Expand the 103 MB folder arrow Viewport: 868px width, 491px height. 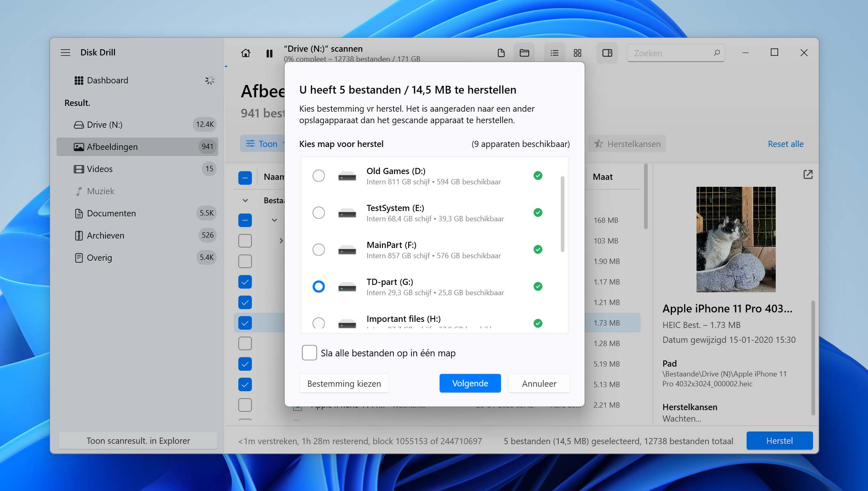pos(281,241)
